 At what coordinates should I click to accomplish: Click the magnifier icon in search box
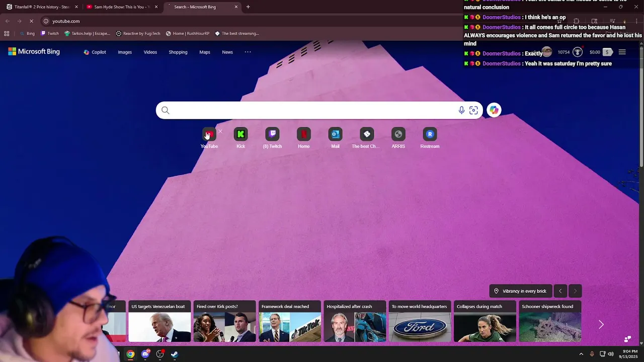click(166, 110)
